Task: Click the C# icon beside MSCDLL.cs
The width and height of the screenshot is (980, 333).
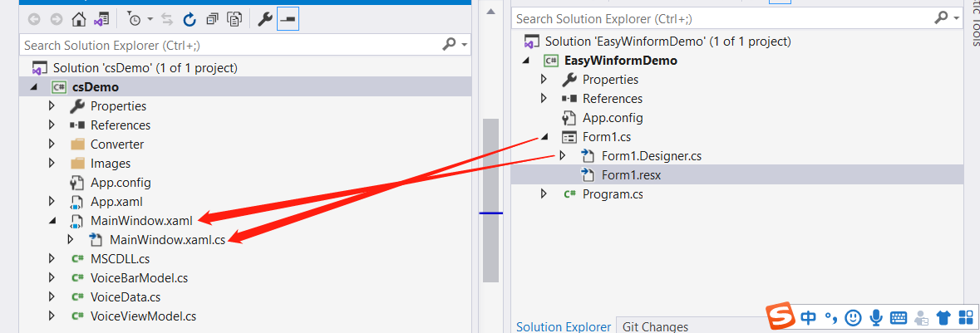Action: click(x=77, y=258)
